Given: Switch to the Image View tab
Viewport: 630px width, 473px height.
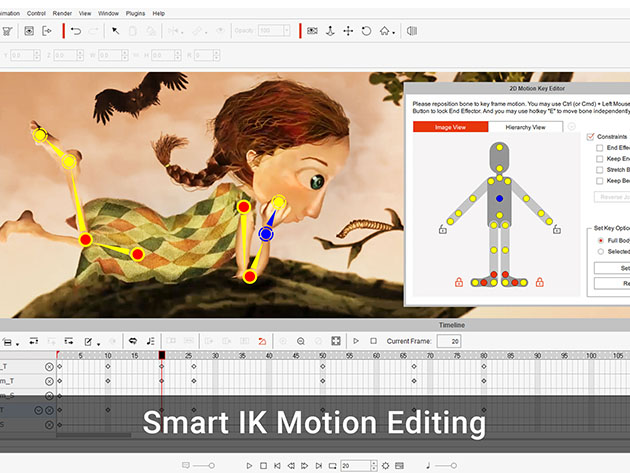Looking at the screenshot, I should pyautogui.click(x=450, y=127).
